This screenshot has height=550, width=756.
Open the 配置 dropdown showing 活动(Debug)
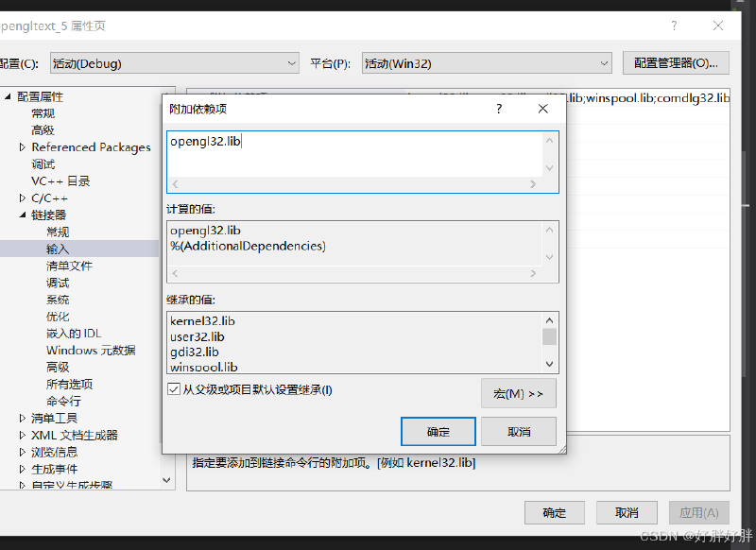tap(175, 63)
